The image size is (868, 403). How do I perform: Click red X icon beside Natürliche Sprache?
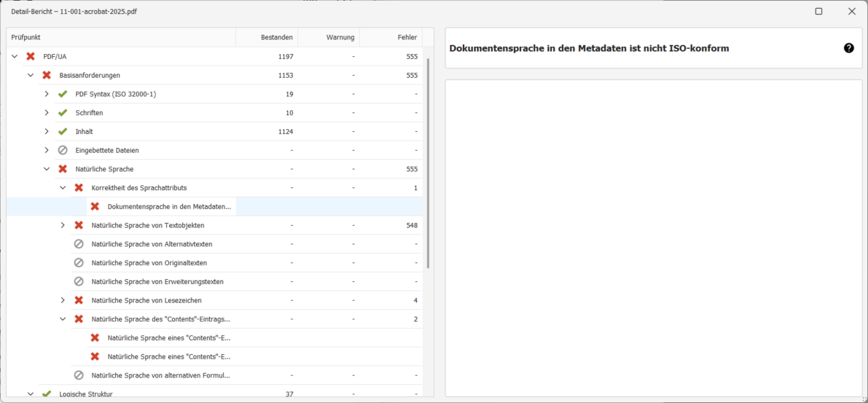[x=63, y=169]
